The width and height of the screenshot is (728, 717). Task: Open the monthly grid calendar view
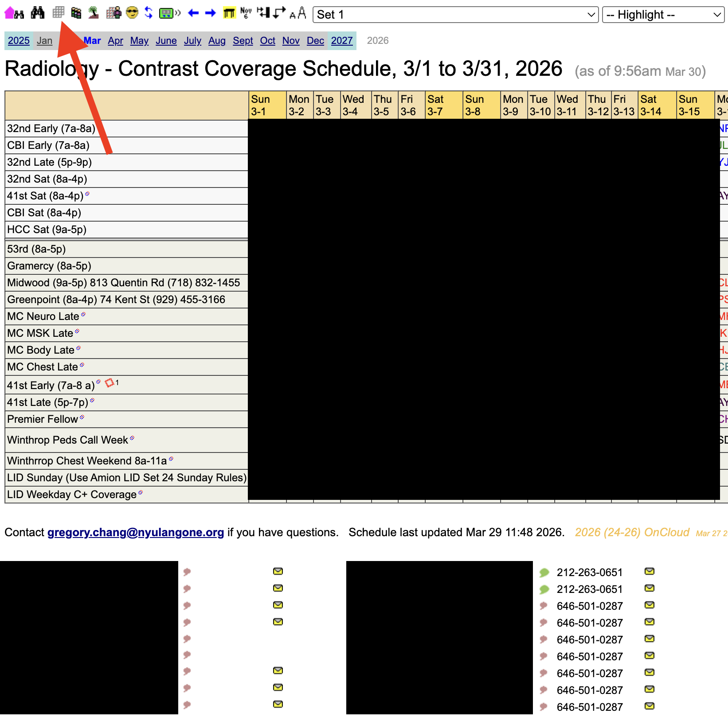coord(59,12)
